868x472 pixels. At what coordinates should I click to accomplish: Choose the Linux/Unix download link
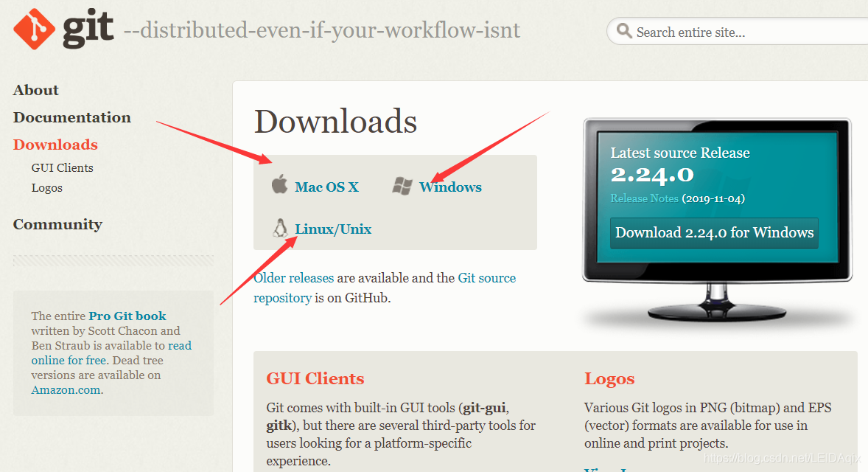tap(333, 229)
